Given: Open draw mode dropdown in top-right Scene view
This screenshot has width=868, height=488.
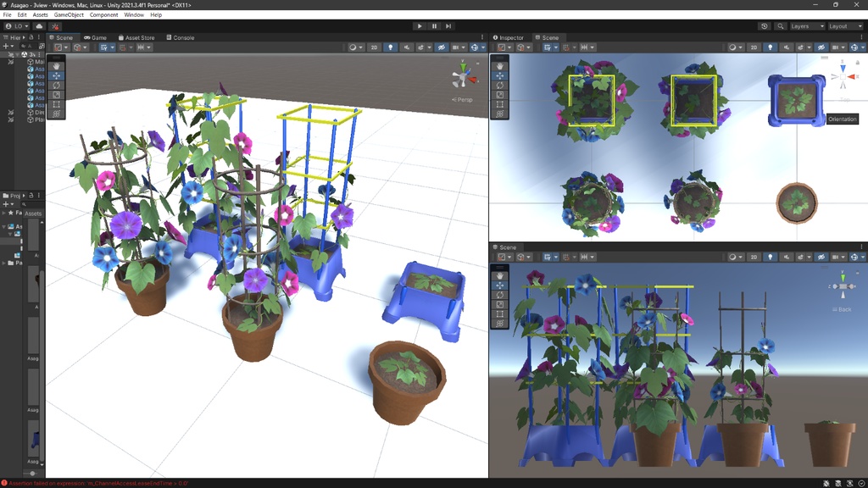Looking at the screenshot, I should coord(735,47).
